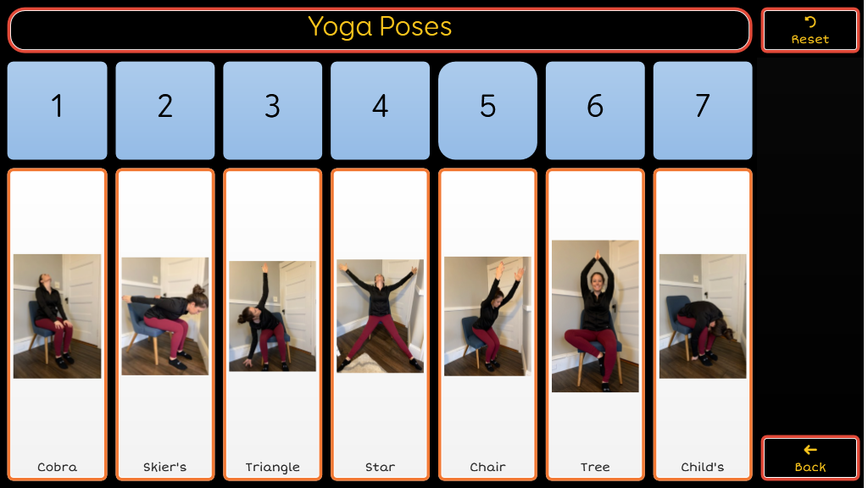This screenshot has width=868, height=488.
Task: Click the Reset button label
Action: [810, 39]
